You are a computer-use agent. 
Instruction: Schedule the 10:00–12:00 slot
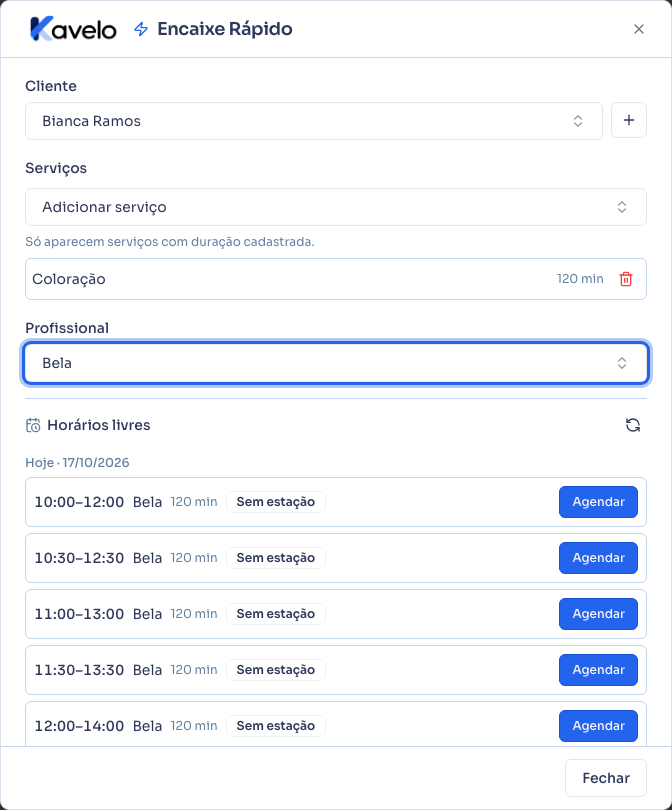[598, 502]
